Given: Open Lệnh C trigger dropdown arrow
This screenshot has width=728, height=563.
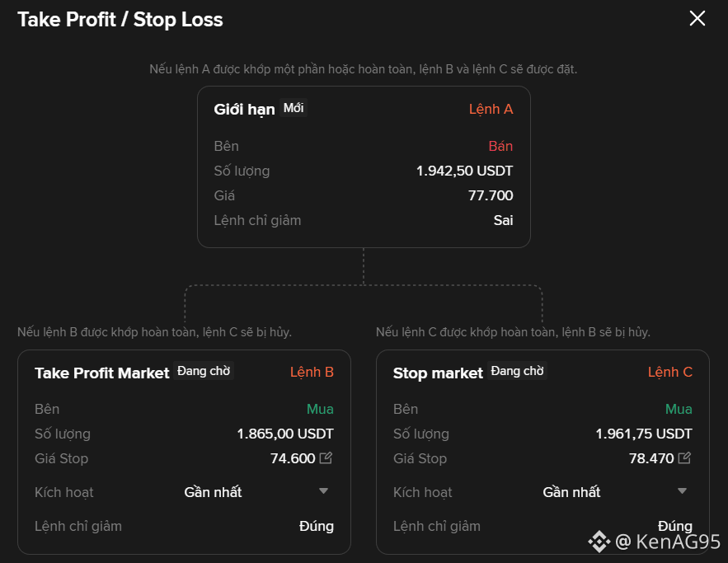Looking at the screenshot, I should (682, 490).
